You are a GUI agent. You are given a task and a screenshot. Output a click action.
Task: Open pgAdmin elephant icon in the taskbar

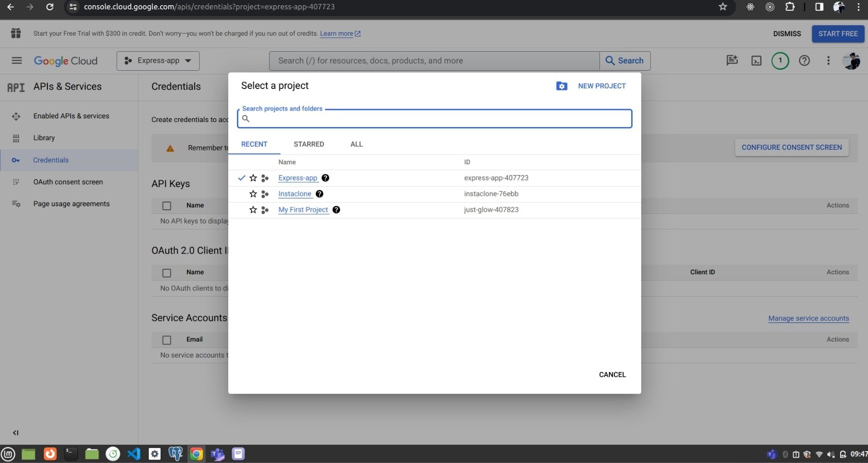click(x=176, y=454)
